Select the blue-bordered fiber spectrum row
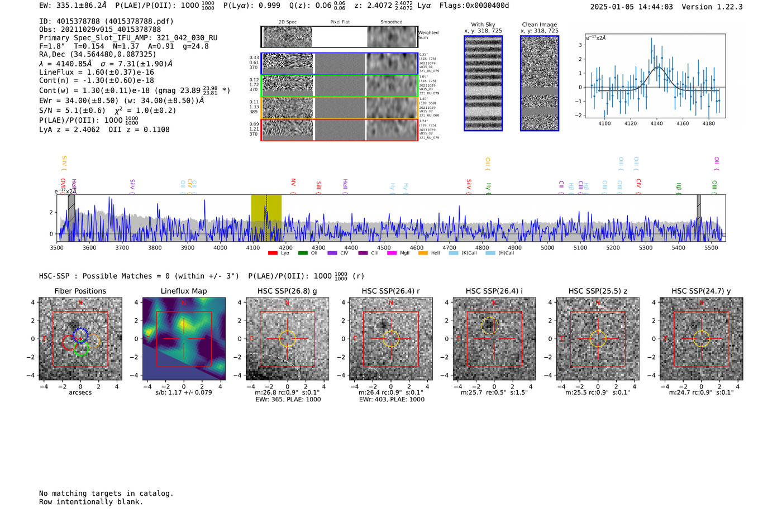This screenshot has height=532, width=782. tap(339, 64)
